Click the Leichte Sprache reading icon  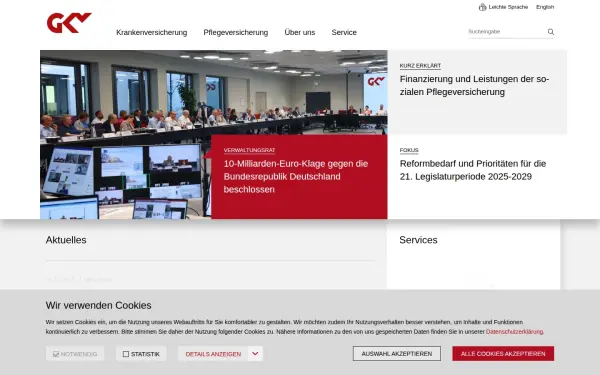coord(483,7)
